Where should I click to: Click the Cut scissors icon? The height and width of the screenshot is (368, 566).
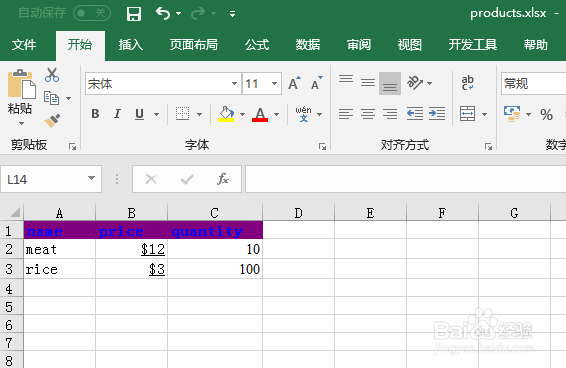pyautogui.click(x=52, y=75)
